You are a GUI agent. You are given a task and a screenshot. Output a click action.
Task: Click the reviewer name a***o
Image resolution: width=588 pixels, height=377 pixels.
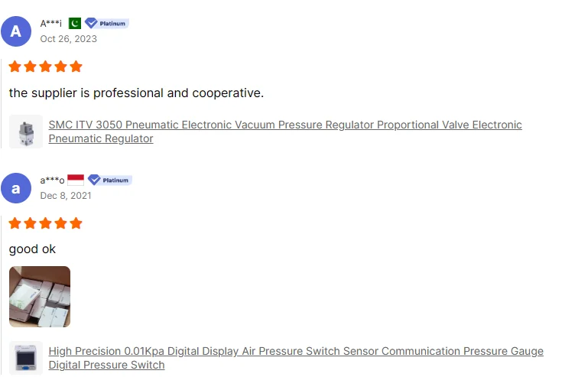52,180
